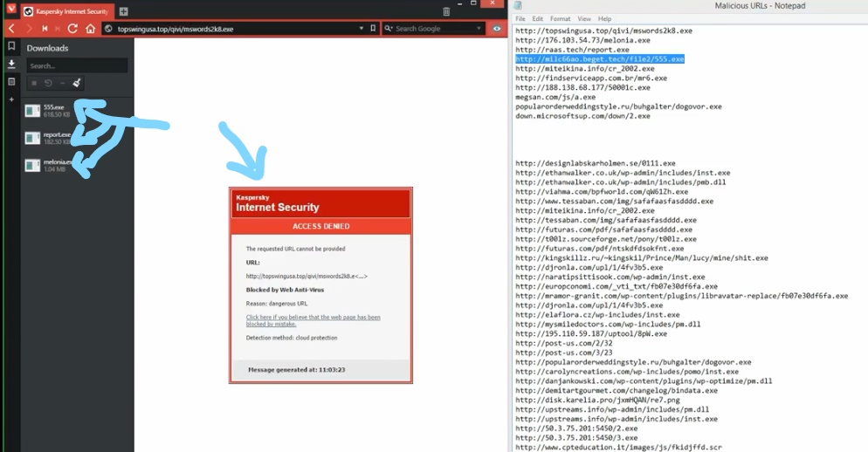868x452 pixels.
Task: Click the cpteducation.it fkidjffd.scr line
Action: pos(618,447)
